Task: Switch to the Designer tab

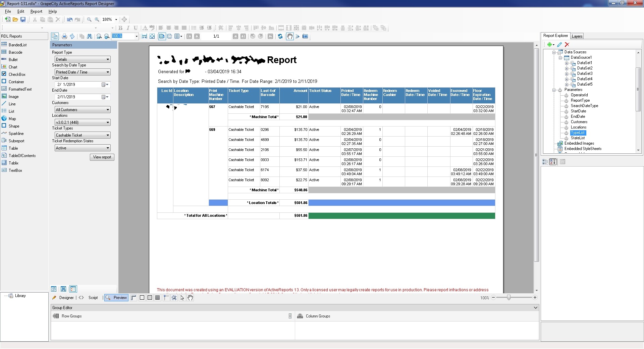Action: 63,298
